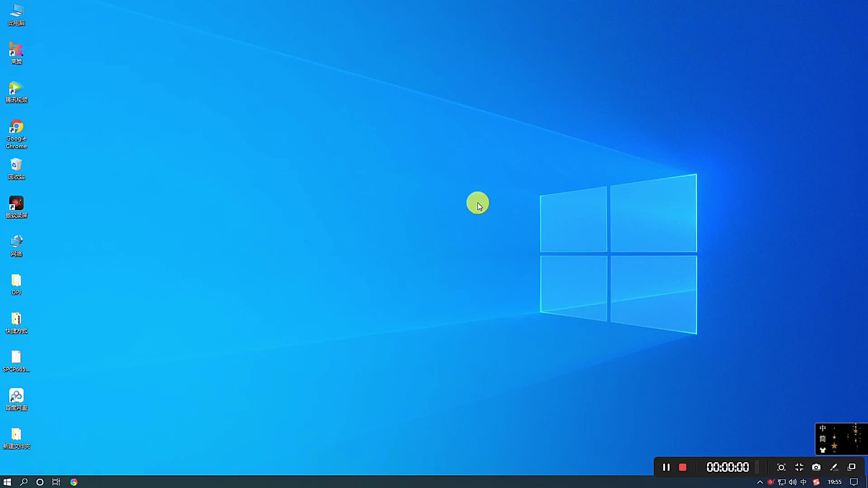Image resolution: width=868 pixels, height=488 pixels.
Task: Toggle the 中 input mode in taskbar
Action: tap(803, 482)
